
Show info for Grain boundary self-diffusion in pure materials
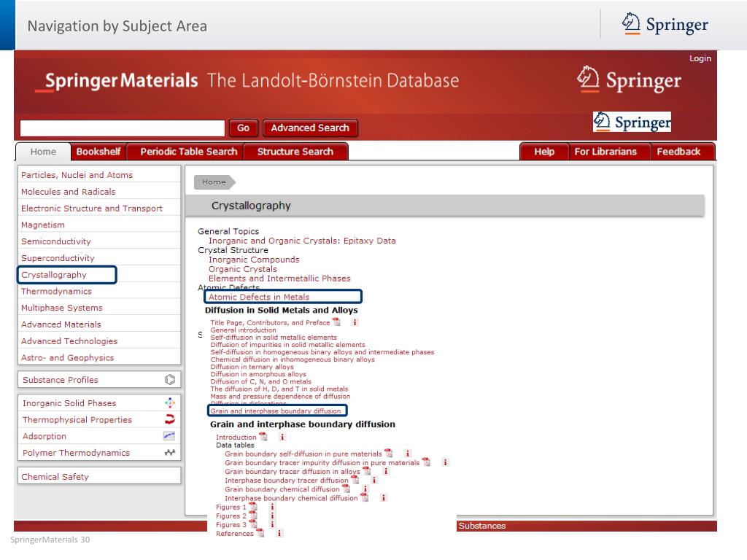[407, 454]
